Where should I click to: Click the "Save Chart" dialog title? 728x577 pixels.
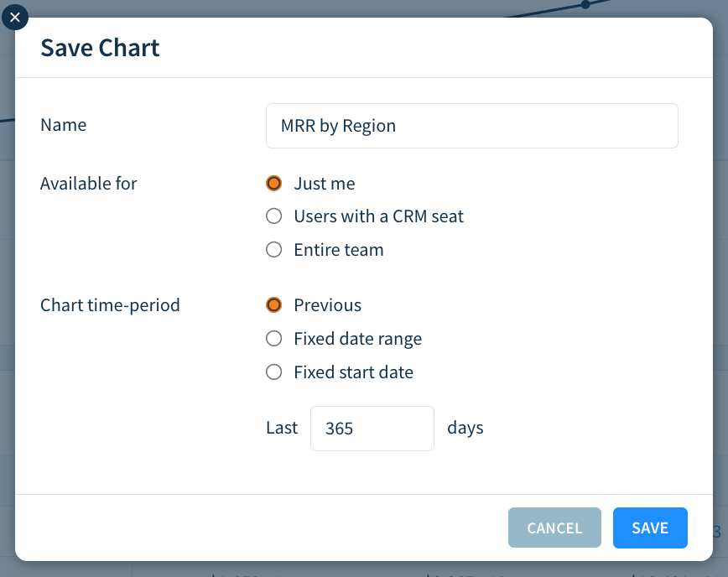click(x=99, y=48)
